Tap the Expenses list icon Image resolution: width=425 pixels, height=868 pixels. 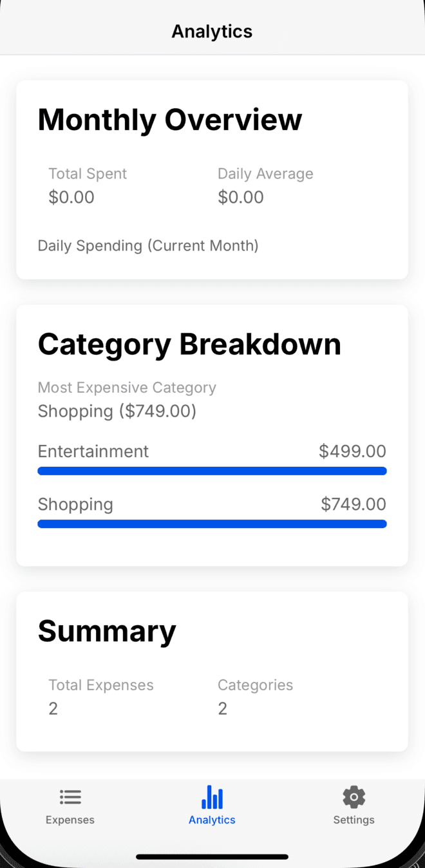(70, 796)
